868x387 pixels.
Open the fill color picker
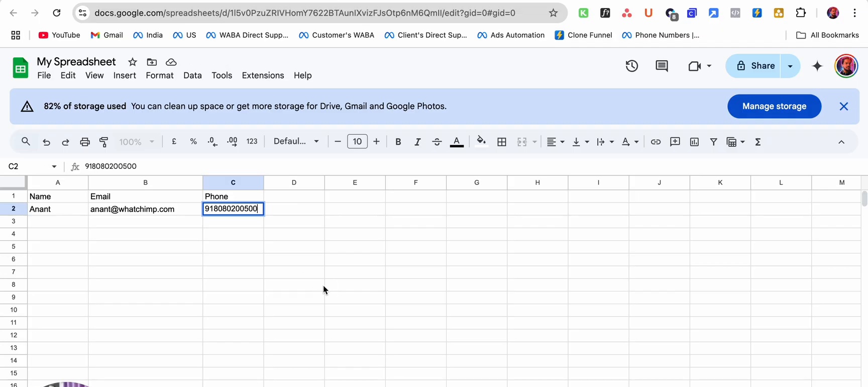(x=481, y=142)
